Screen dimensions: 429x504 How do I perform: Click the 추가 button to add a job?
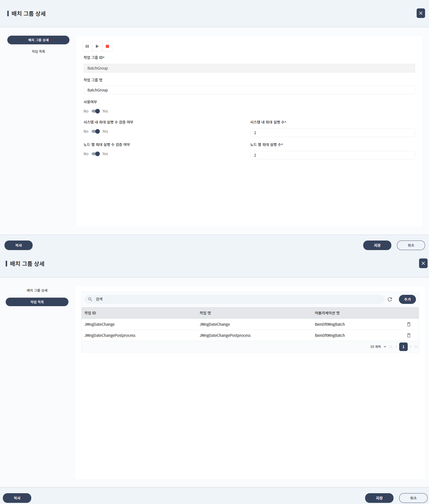click(407, 300)
